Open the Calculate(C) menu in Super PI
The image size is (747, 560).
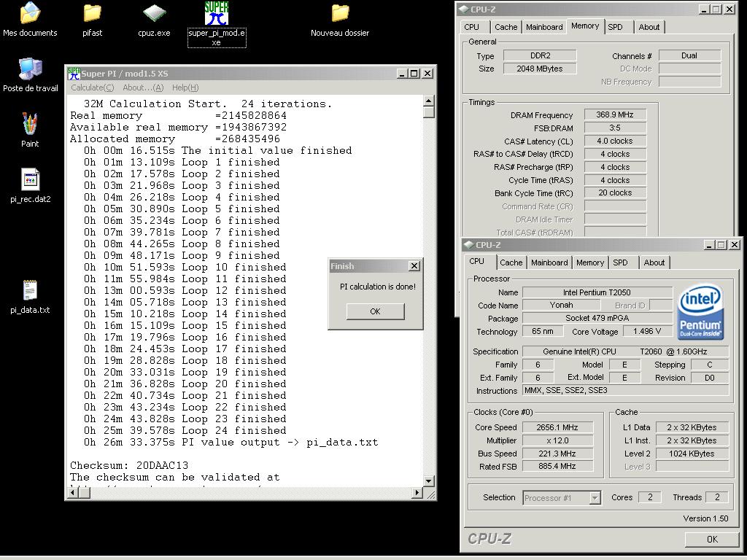tap(93, 87)
